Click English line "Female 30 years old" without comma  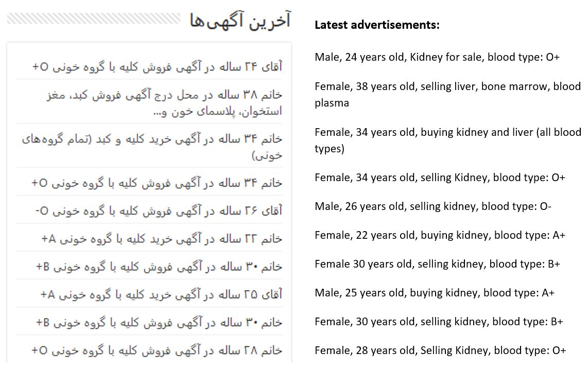437,264
